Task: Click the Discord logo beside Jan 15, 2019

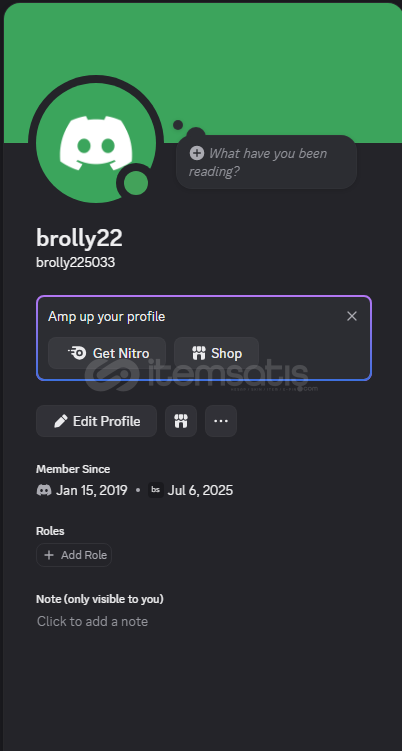Action: (44, 490)
